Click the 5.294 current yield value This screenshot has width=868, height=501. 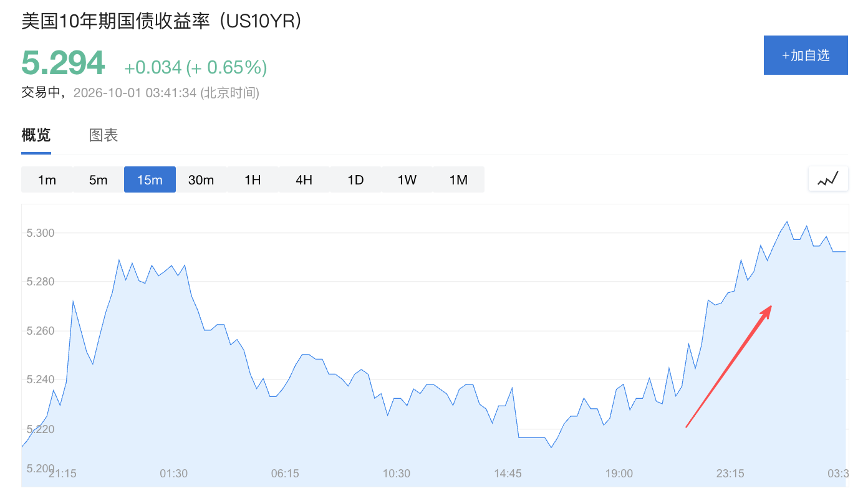click(x=63, y=63)
